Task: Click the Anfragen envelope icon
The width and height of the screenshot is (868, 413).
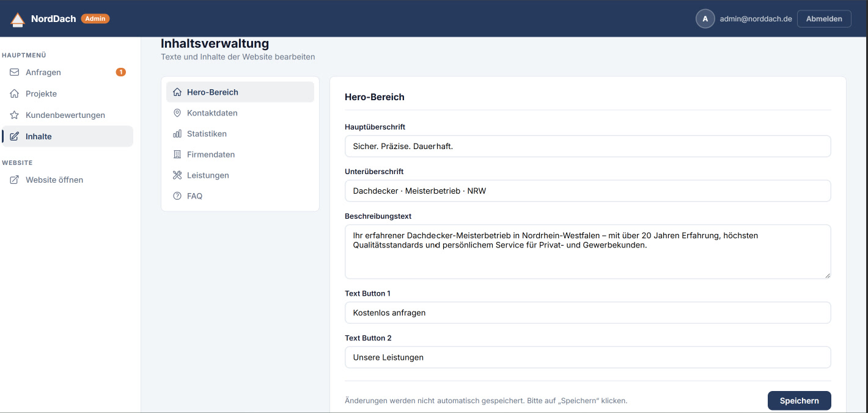Action: point(15,72)
